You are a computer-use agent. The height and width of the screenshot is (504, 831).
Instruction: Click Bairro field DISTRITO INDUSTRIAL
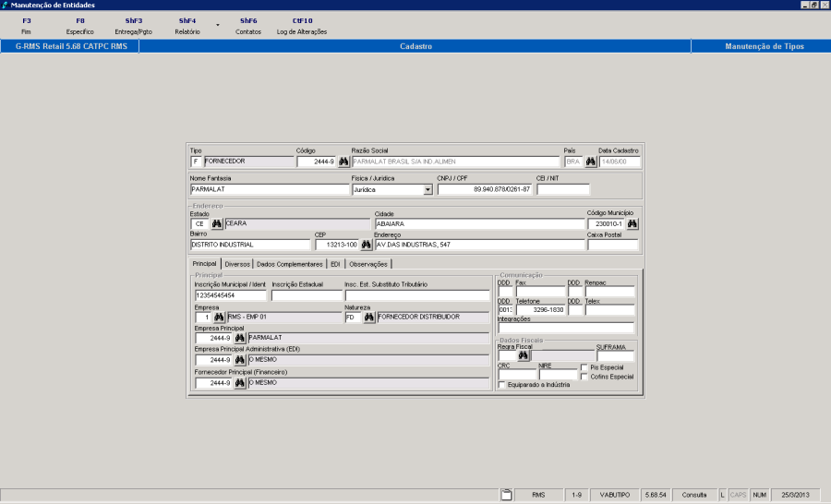pos(250,245)
